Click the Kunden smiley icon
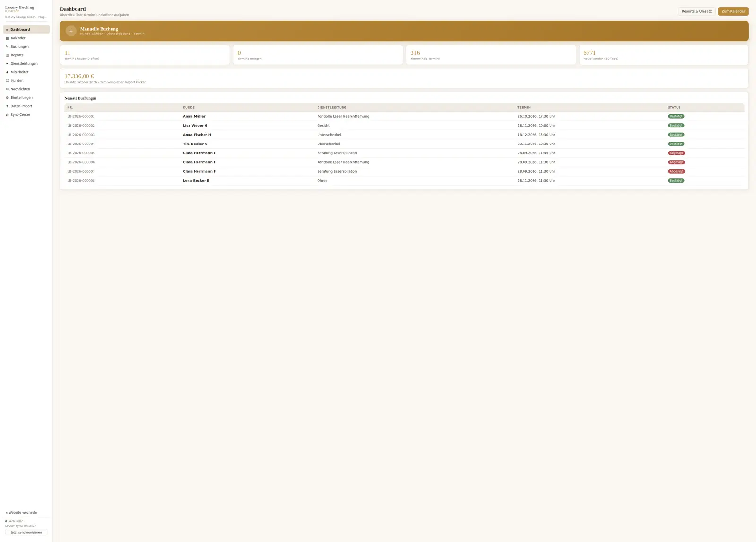 [7, 81]
